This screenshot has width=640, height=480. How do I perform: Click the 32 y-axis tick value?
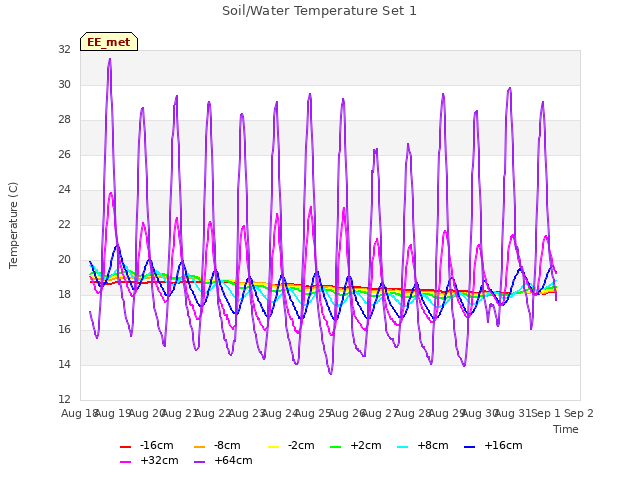coord(64,49)
